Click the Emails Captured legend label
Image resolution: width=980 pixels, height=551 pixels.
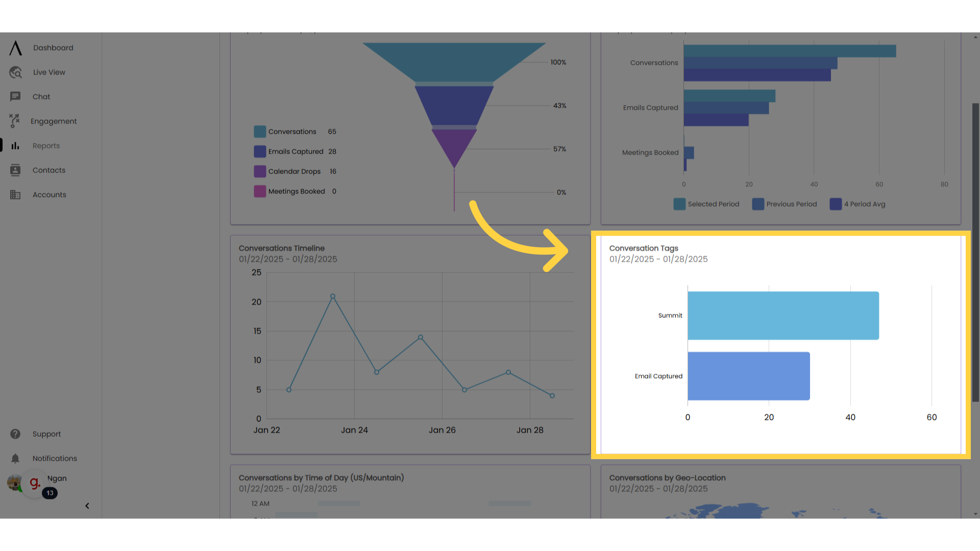click(296, 151)
